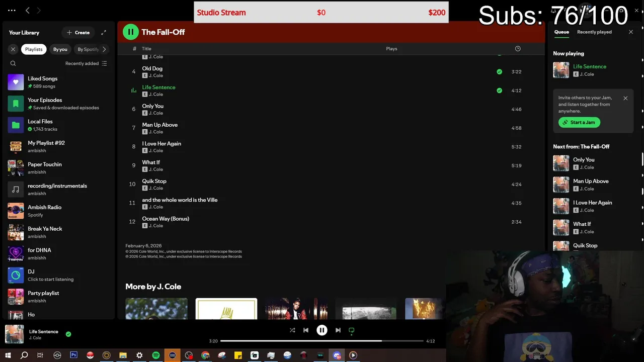Go back with the left arrow
Screen dimensions: 644x362
28,10
